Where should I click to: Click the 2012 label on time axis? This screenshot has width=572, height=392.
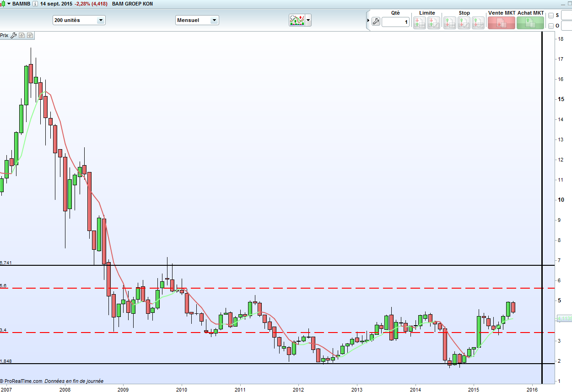(298, 389)
